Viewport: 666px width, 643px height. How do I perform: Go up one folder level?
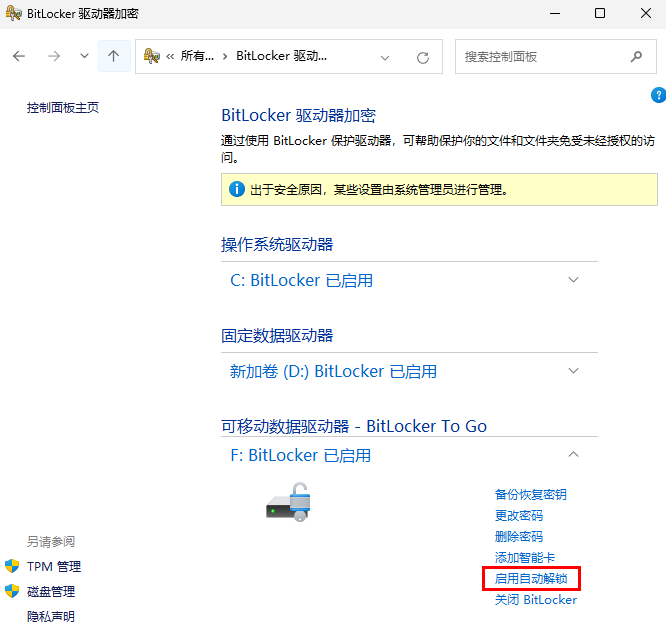113,56
